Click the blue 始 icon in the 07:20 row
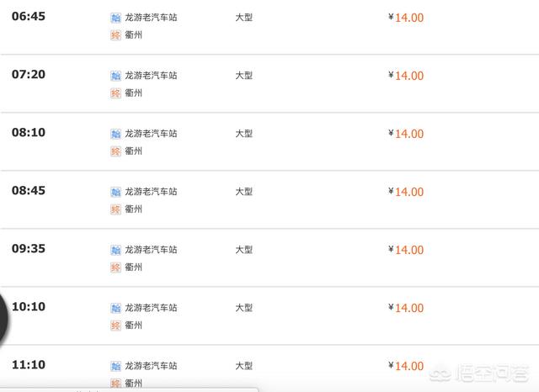This screenshot has height=392, width=539. click(x=116, y=76)
